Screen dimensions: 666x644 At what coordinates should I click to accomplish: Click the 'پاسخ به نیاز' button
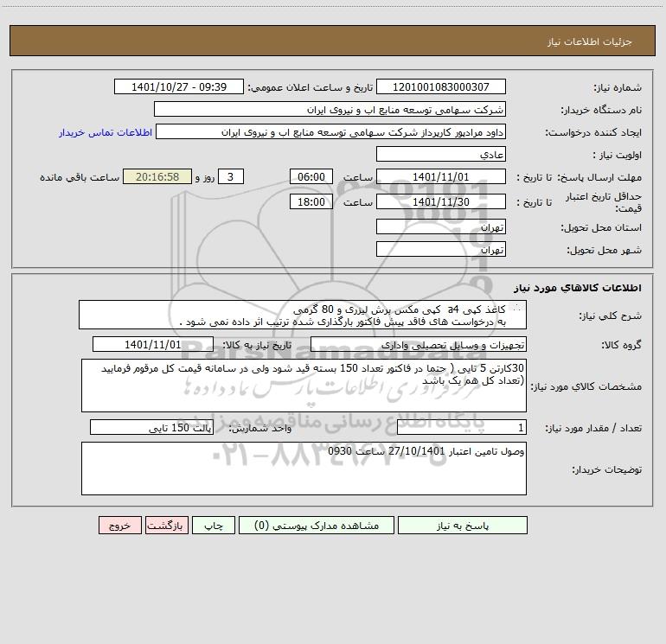(x=462, y=525)
